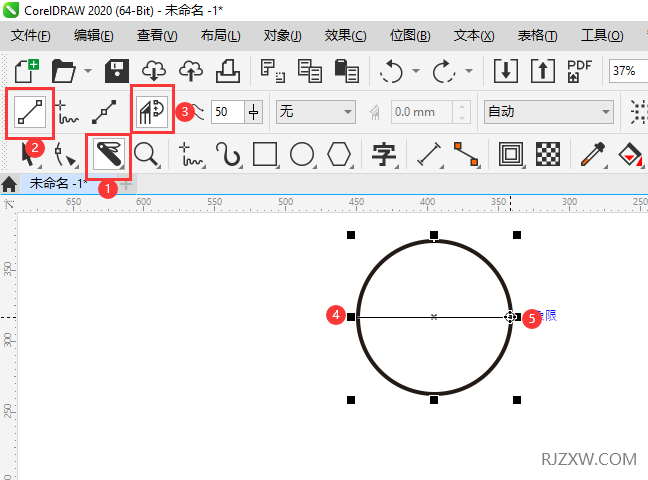
Task: Open the redo history dropdown arrow
Action: 469,71
